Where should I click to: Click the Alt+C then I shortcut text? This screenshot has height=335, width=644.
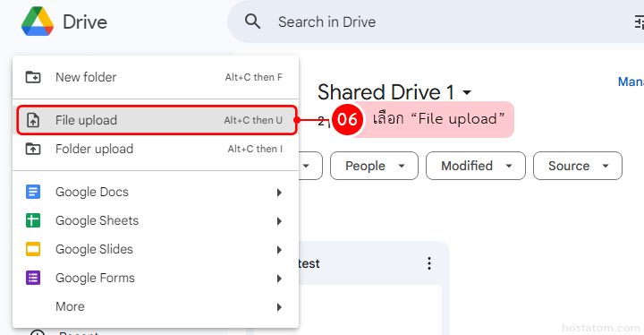coord(255,149)
